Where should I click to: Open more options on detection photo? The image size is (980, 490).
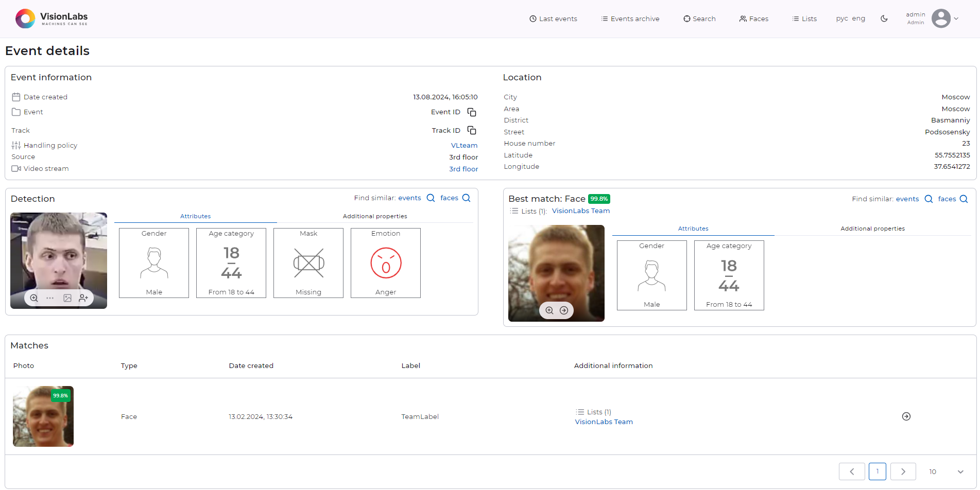click(50, 298)
